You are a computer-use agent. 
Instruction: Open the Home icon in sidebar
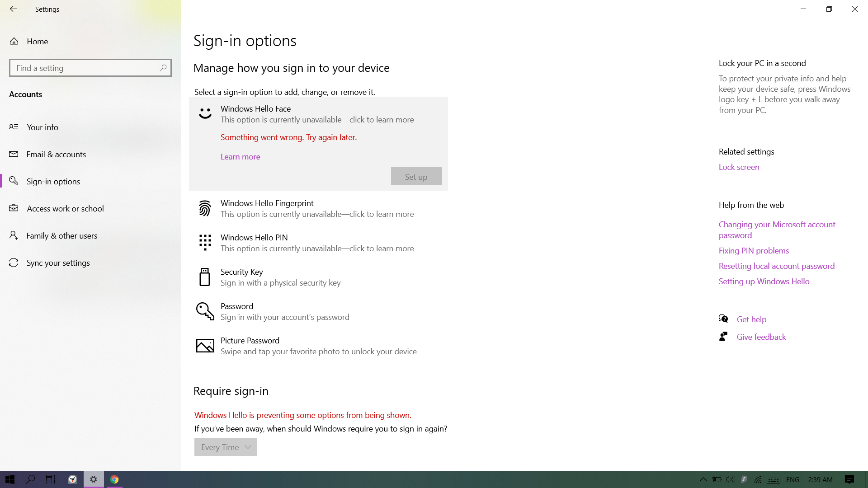14,42
